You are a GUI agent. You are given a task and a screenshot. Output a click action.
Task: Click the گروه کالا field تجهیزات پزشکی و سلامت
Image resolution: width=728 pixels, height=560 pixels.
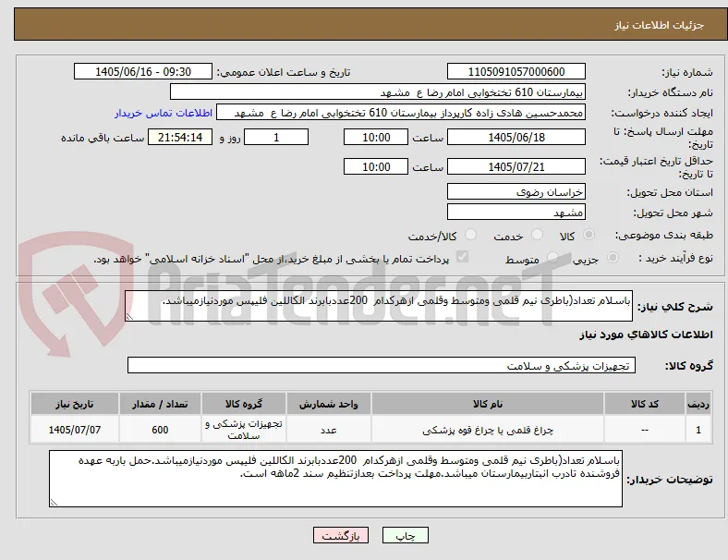(x=382, y=365)
